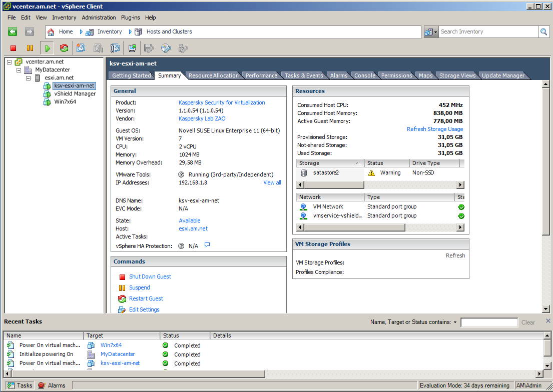Click the gray forward navigation arrow
The height and width of the screenshot is (392, 553).
point(29,31)
